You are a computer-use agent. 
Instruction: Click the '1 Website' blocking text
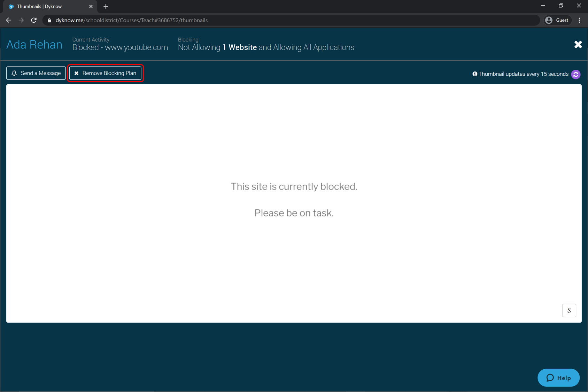pos(240,47)
